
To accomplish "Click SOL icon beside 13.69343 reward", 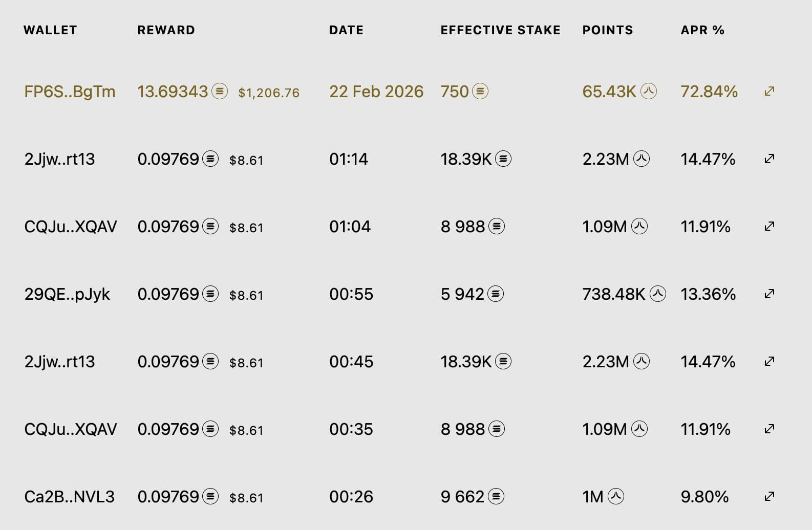I will tap(220, 92).
